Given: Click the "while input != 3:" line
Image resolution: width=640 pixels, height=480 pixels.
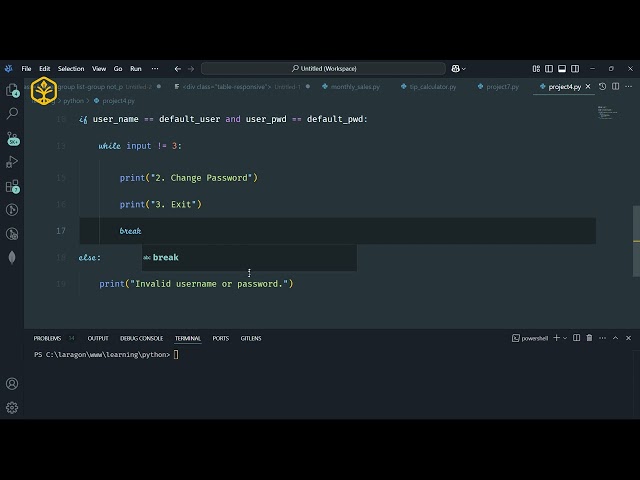Looking at the screenshot, I should coord(140,146).
